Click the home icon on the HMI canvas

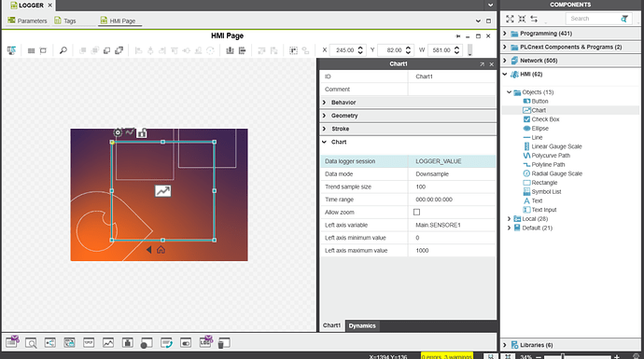point(161,250)
